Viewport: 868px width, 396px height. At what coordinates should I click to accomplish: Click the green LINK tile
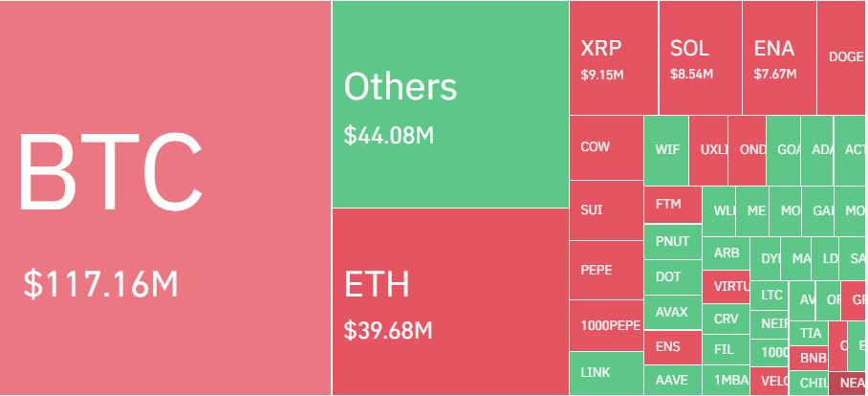coord(605,373)
